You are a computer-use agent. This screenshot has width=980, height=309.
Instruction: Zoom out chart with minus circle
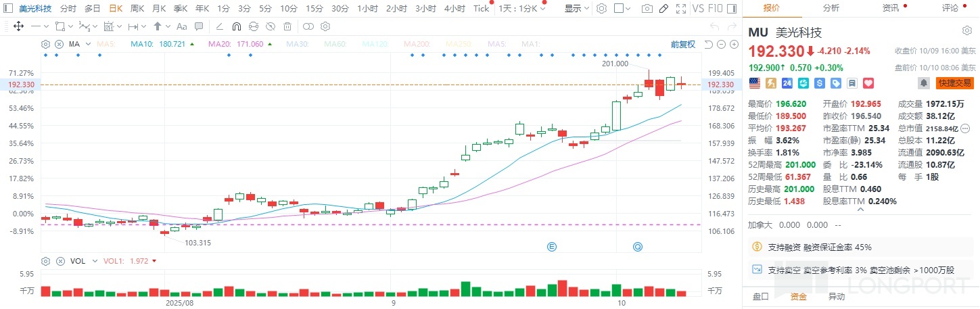coord(721,44)
